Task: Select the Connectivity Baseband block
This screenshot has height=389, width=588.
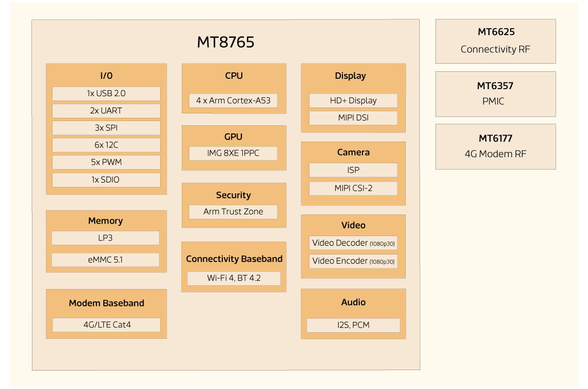Action: [x=234, y=259]
